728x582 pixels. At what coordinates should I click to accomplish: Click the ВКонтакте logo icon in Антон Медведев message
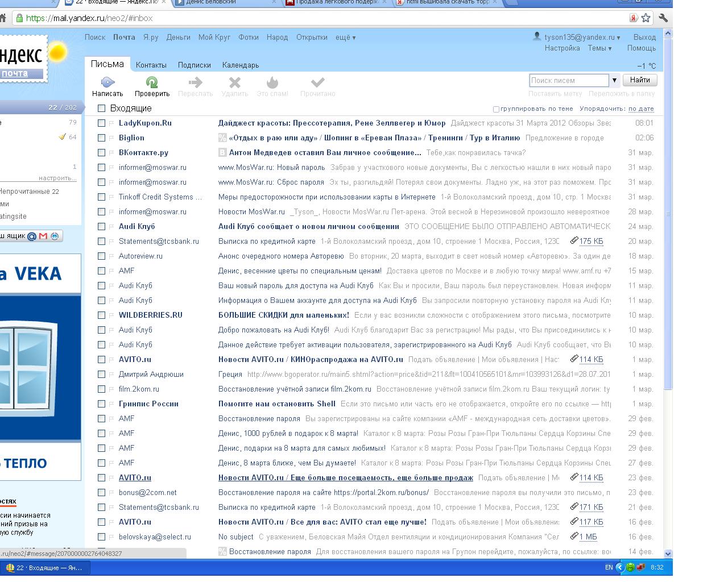pos(222,152)
